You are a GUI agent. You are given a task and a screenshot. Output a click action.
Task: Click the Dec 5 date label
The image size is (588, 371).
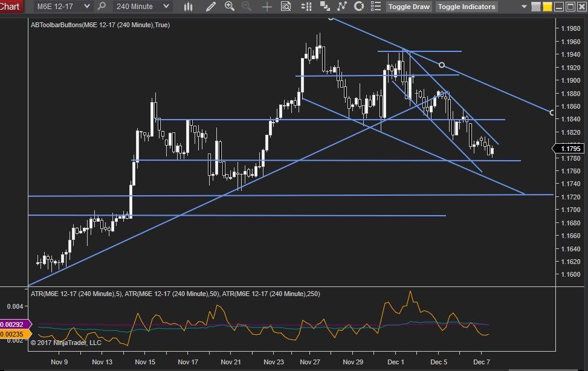pos(439,362)
